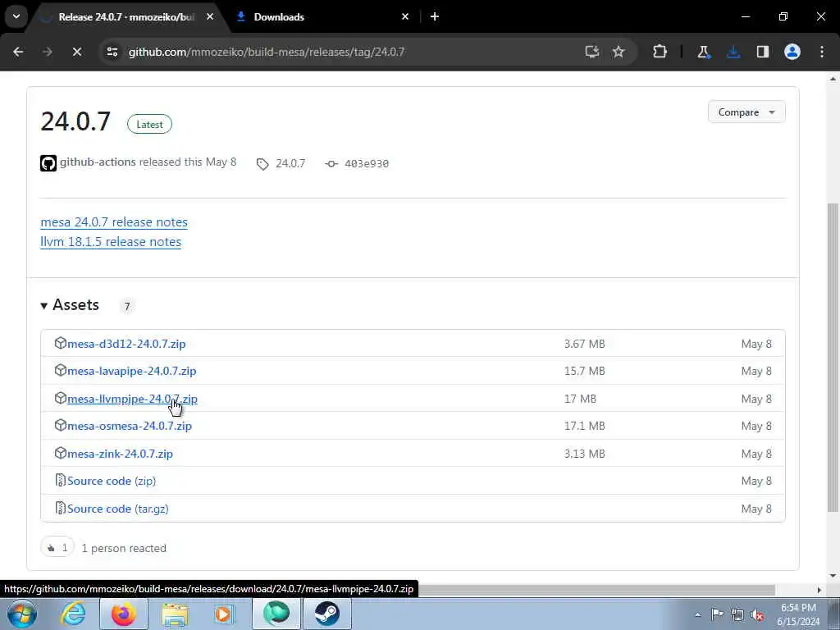Screen dimensions: 840x630
Task: Open the network tray icon
Action: tap(737, 614)
